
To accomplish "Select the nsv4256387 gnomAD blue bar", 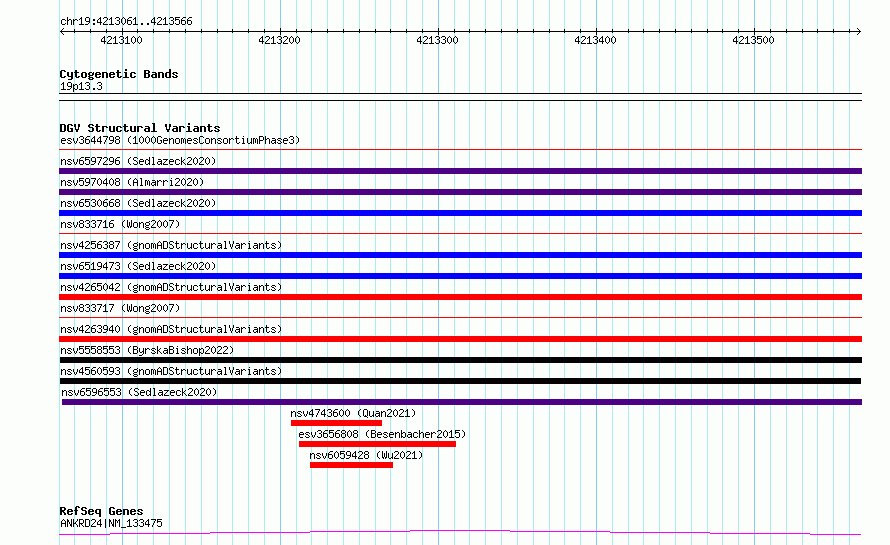I will point(460,255).
